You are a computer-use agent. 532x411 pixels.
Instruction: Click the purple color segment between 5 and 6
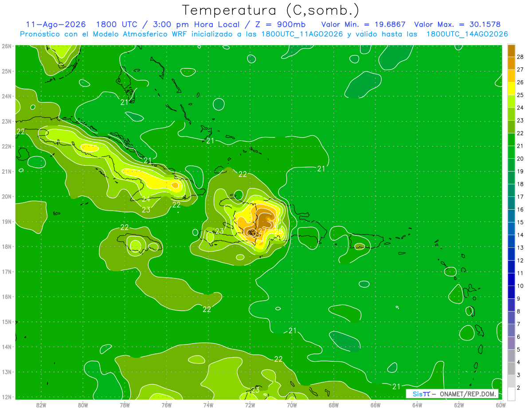(x=512, y=343)
